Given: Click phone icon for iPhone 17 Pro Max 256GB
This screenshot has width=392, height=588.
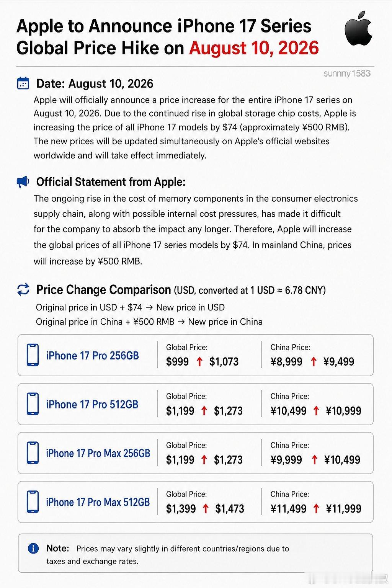Looking at the screenshot, I should [x=33, y=453].
